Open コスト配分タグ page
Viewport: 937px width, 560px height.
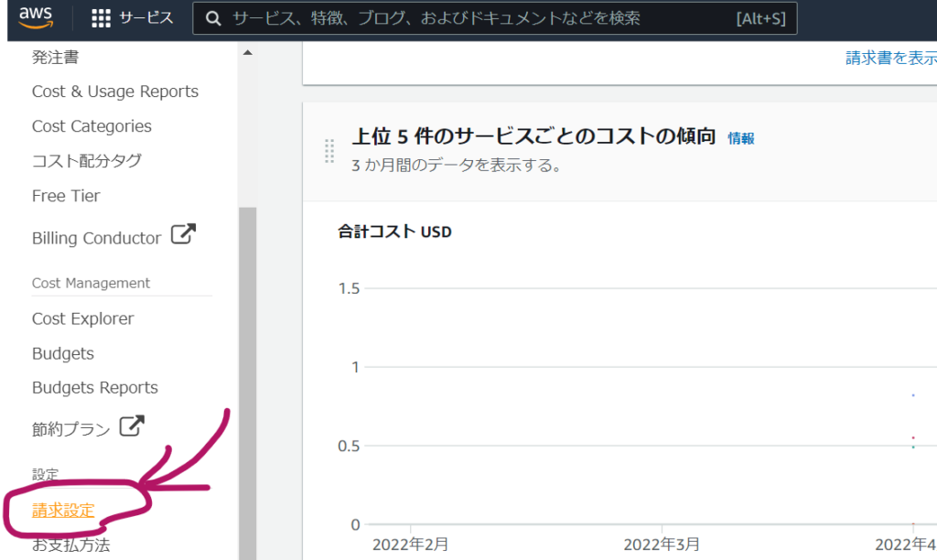(x=87, y=161)
